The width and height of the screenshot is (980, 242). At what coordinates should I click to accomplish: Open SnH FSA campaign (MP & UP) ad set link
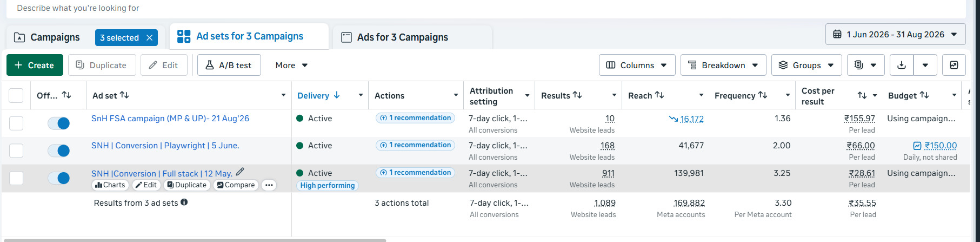click(170, 119)
